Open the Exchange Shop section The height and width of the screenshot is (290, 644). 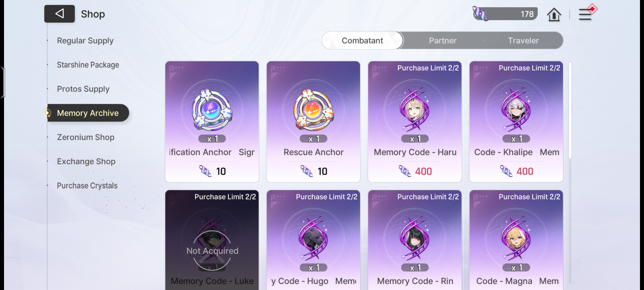[86, 161]
